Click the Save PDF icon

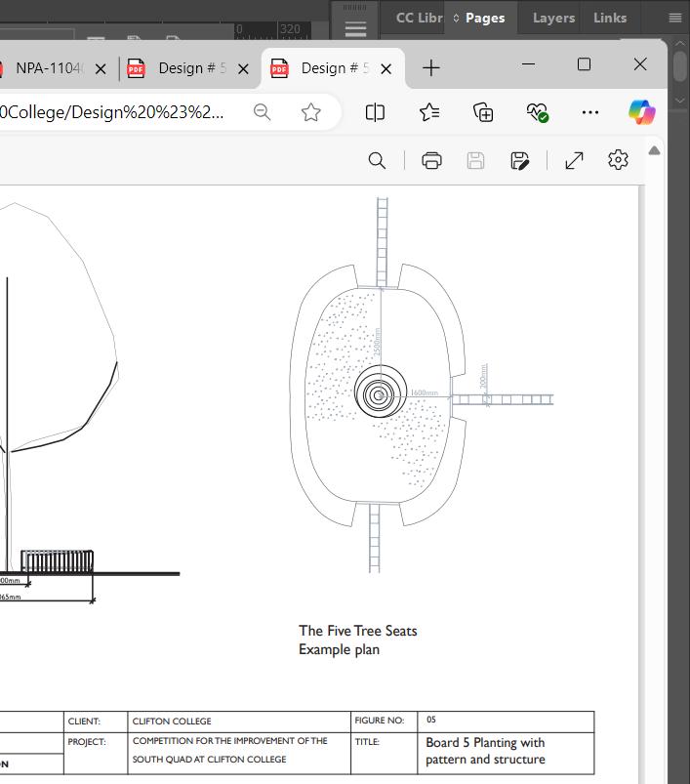coord(475,161)
